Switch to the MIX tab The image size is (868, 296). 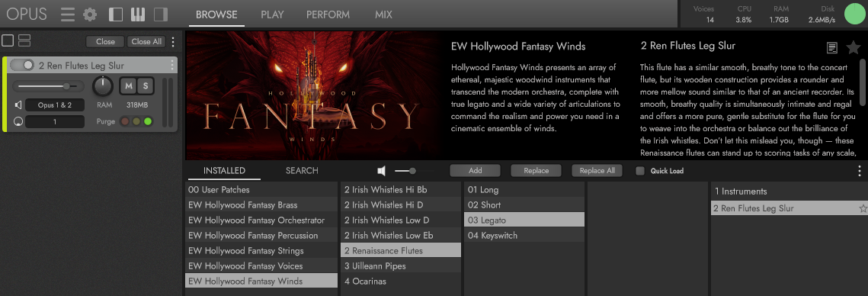383,14
